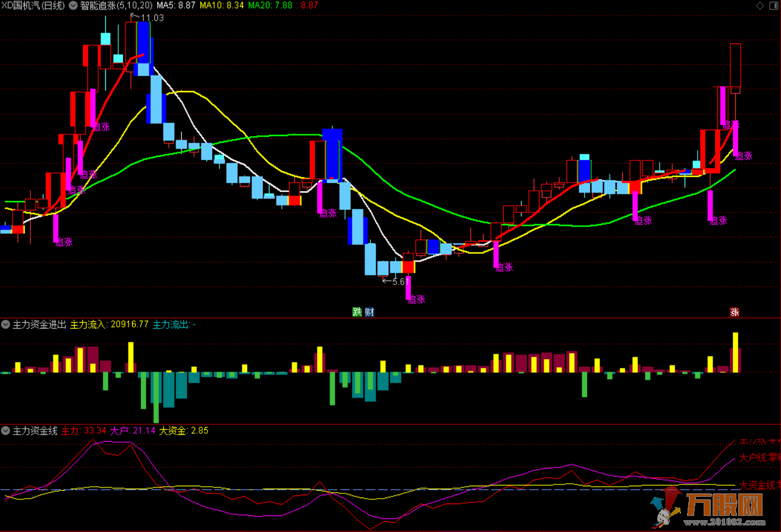Click the 主力资金线 panel title

[x=35, y=430]
